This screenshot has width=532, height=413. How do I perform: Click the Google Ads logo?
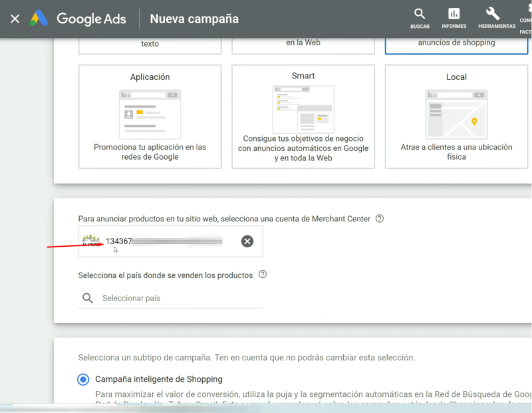click(78, 19)
